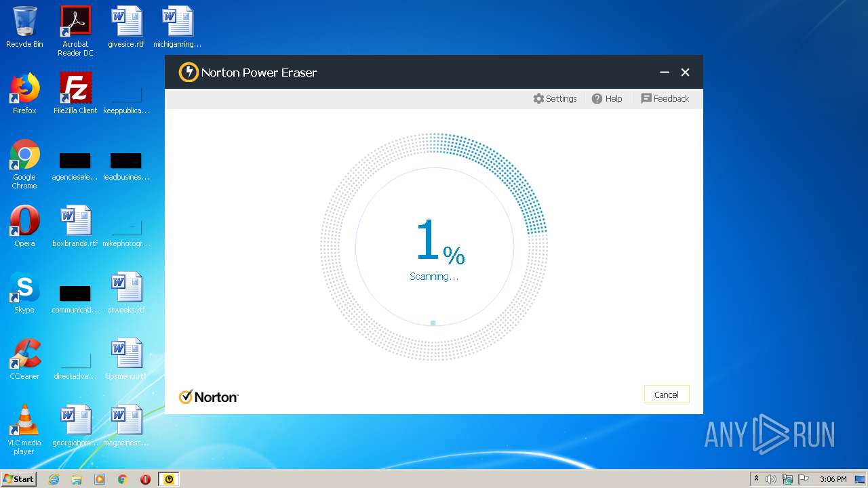Image resolution: width=868 pixels, height=488 pixels.
Task: Open the Feedback link
Action: tap(665, 98)
